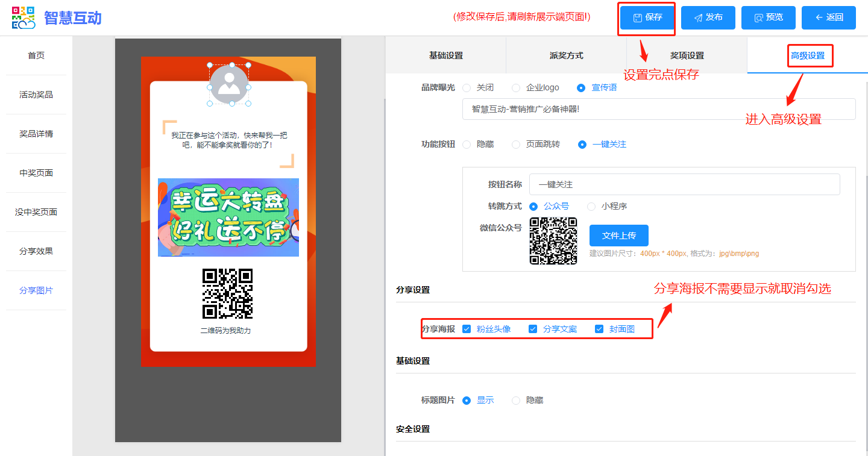This screenshot has width=868, height=456.
Task: Click the 文件上传 button
Action: pyautogui.click(x=618, y=236)
